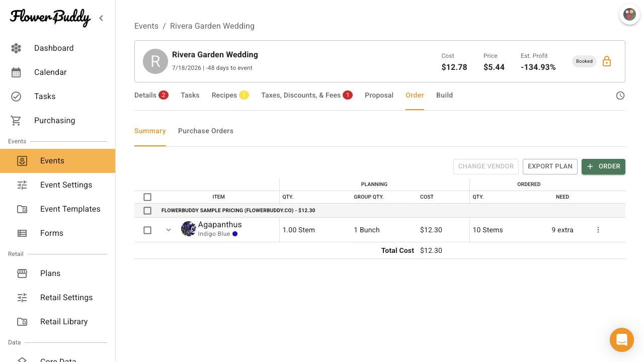Viewport: 644px width, 362px height.
Task: Open the Event Settings sliders icon
Action: (x=22, y=185)
